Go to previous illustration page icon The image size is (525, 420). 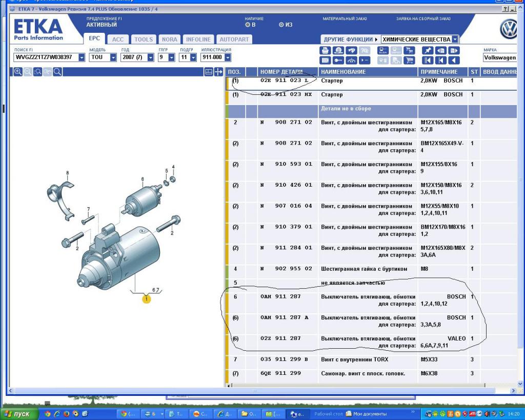click(440, 51)
